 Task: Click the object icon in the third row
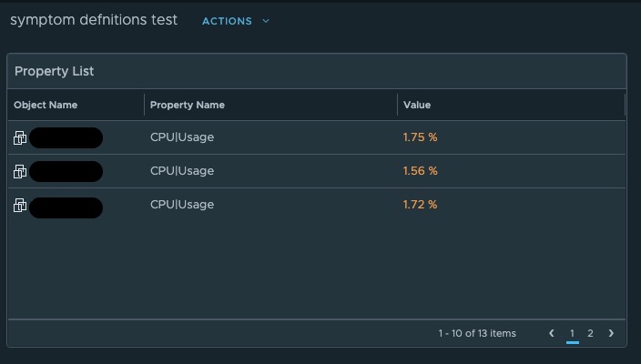[20, 205]
